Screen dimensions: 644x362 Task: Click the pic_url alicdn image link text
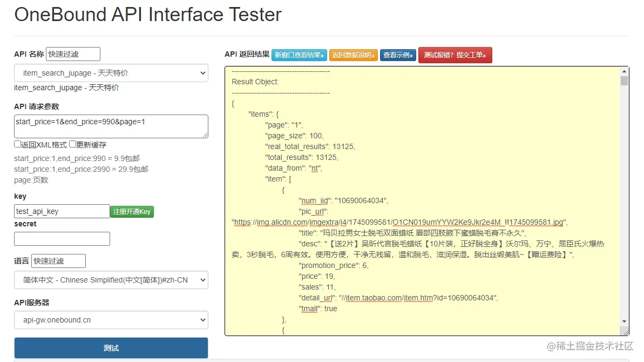click(399, 222)
